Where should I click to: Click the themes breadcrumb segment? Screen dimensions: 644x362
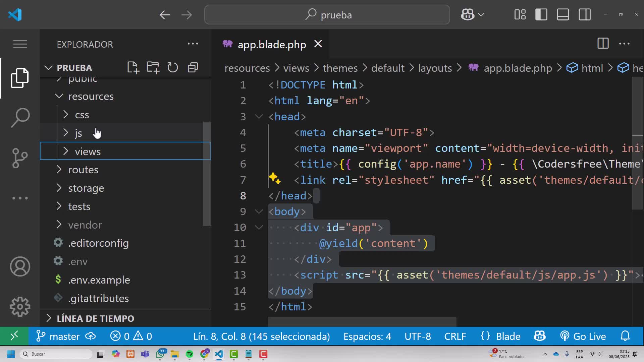click(340, 68)
